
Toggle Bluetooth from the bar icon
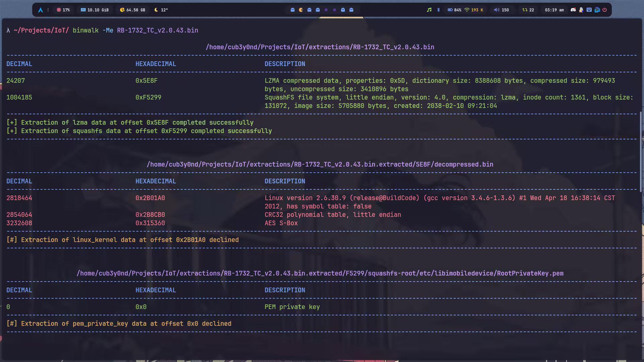click(438, 10)
